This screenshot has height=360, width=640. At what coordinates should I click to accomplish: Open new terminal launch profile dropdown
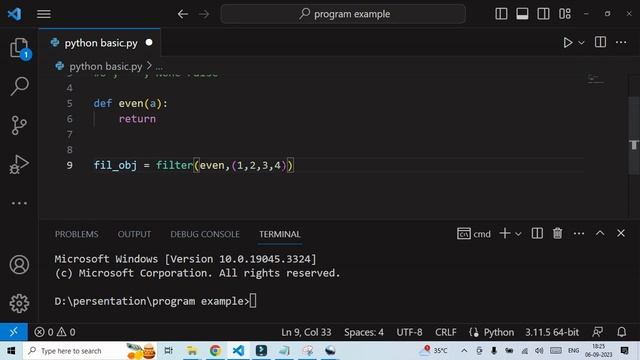(518, 234)
